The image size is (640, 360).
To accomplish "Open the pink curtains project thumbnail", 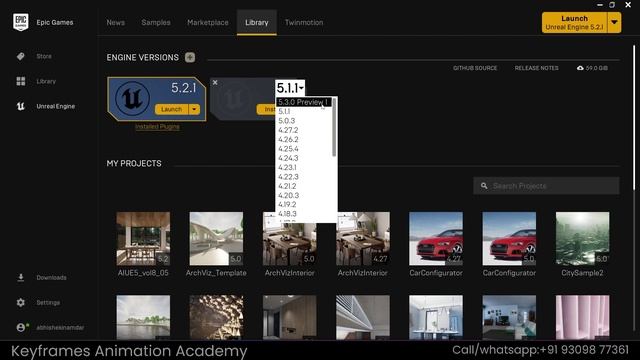I will [x=582, y=317].
